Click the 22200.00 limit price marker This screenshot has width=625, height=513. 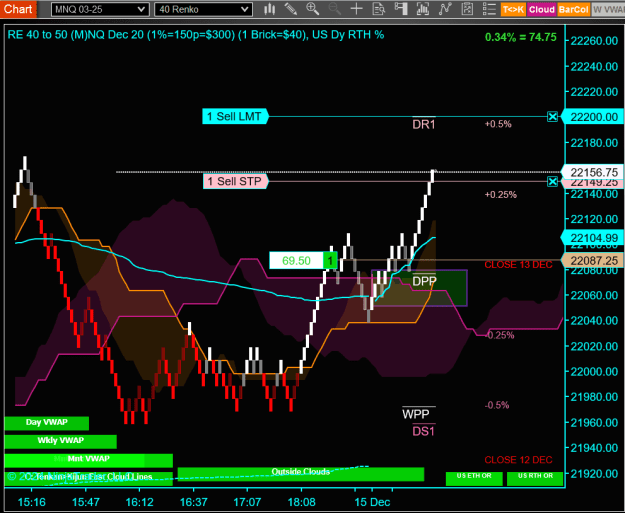593,117
